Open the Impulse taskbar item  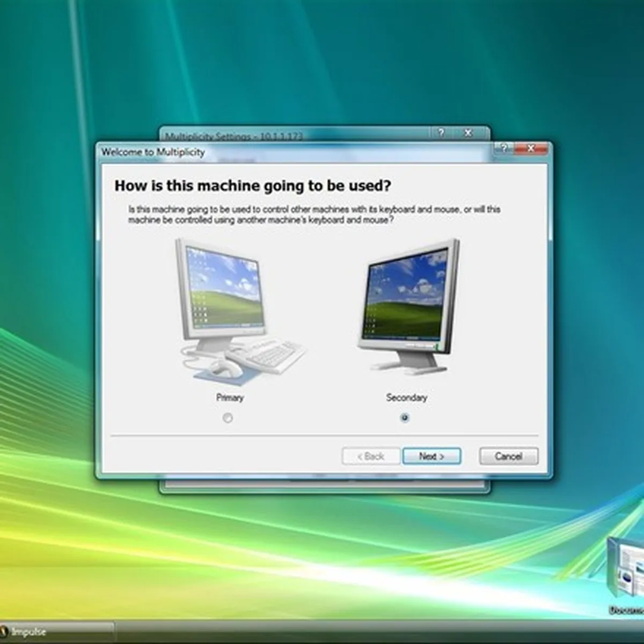56,632
